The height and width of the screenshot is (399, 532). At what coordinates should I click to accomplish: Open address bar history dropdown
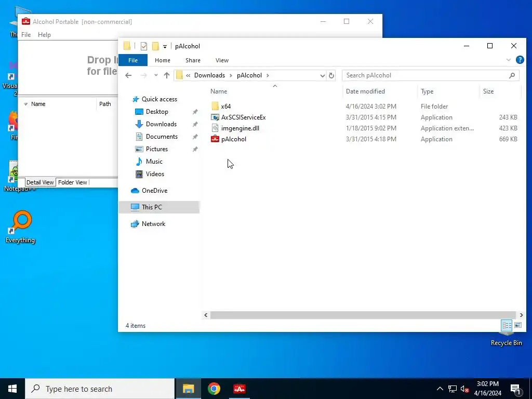pyautogui.click(x=322, y=75)
